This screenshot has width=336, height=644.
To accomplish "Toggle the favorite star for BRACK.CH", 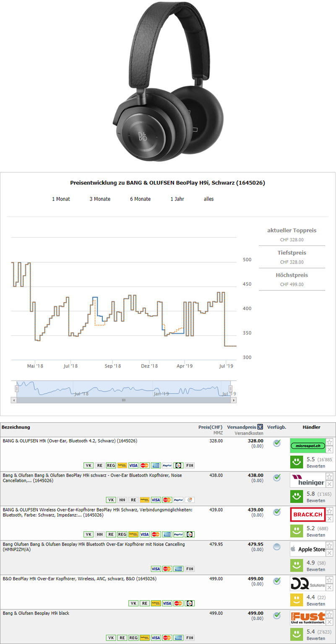I will [x=330, y=511].
